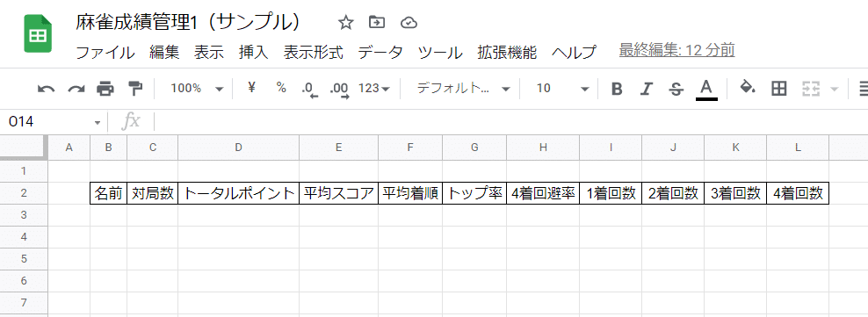Click the document title 麻雀成績管理1（サンプル）

point(188,22)
